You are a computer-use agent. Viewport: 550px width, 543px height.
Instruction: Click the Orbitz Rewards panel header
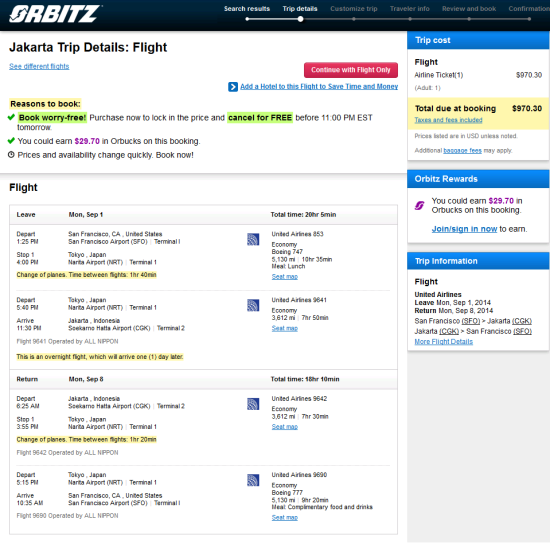(x=478, y=179)
